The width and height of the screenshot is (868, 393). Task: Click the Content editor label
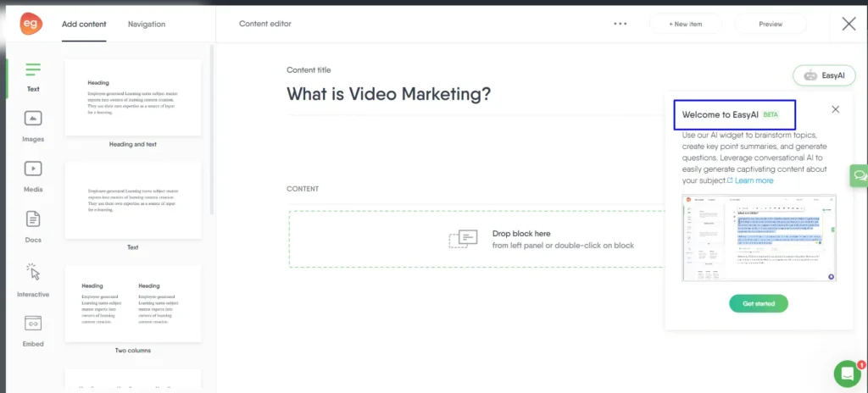click(265, 24)
